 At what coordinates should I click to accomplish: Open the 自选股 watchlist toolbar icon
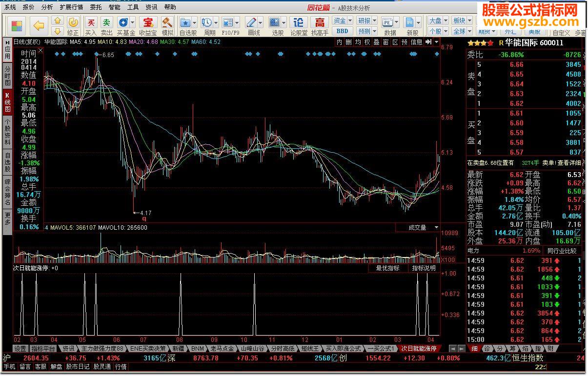coord(185,23)
